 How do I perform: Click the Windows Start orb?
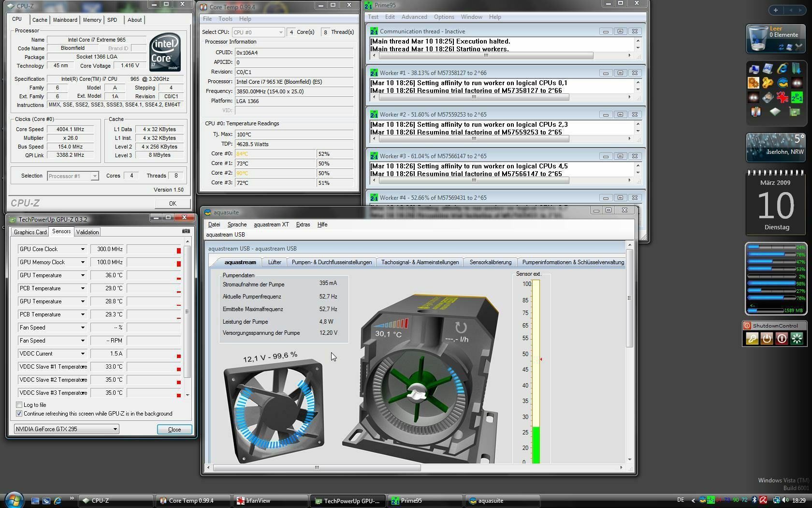(14, 500)
